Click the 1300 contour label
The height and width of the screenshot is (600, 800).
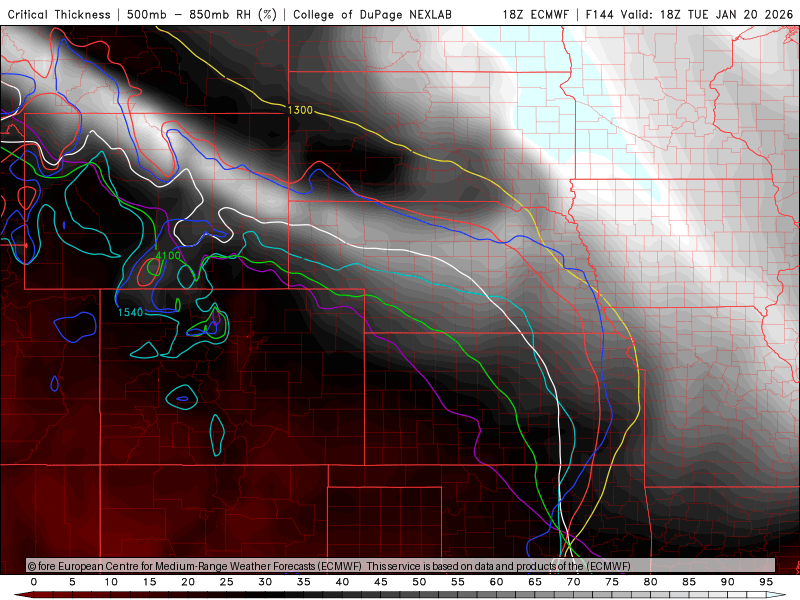(x=300, y=110)
